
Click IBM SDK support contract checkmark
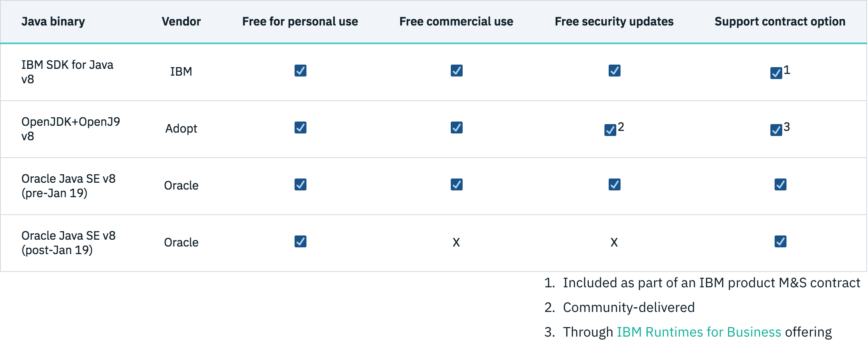[776, 73]
